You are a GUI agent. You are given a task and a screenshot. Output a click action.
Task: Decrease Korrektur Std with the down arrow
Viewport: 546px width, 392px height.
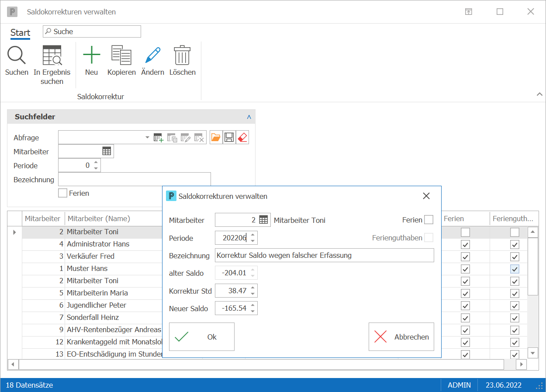(252, 294)
